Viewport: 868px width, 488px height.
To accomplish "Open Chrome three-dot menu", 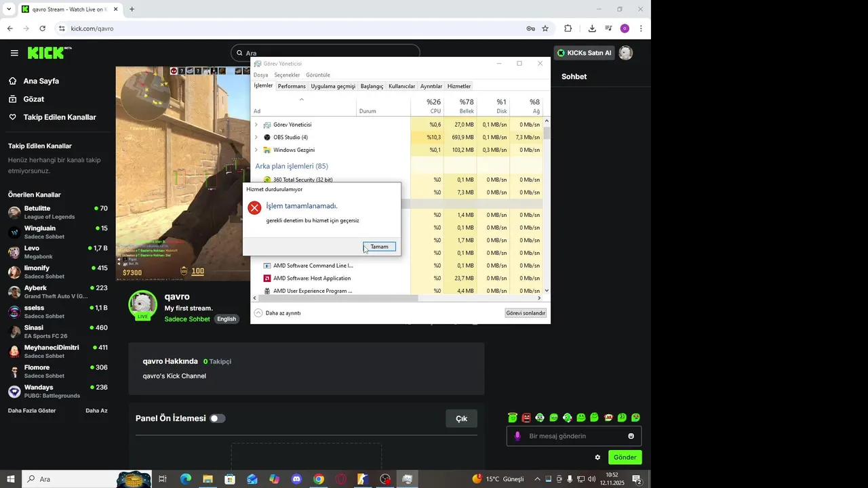I will click(641, 28).
